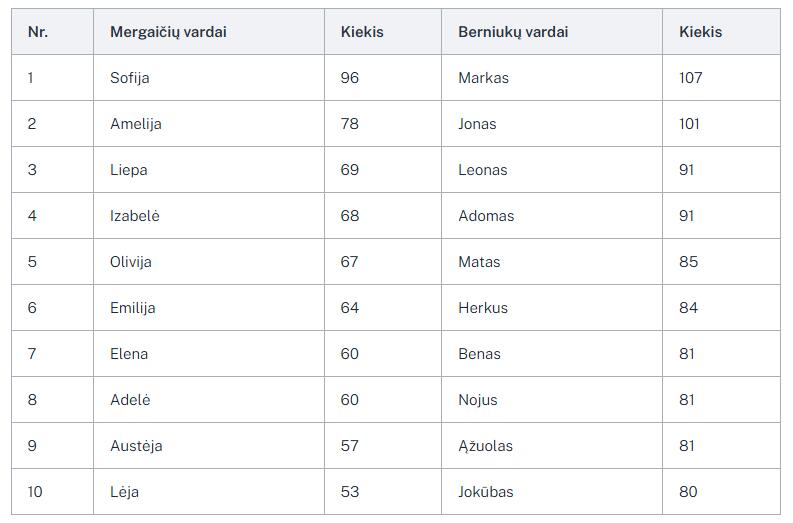Select the name Olivija
The image size is (793, 523).
(x=130, y=262)
